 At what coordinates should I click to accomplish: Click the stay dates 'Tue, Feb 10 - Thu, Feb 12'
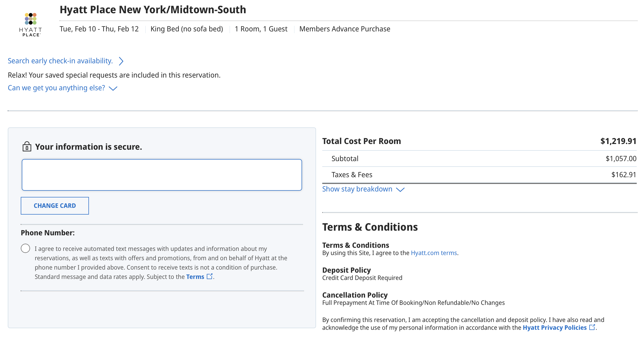pos(99,29)
